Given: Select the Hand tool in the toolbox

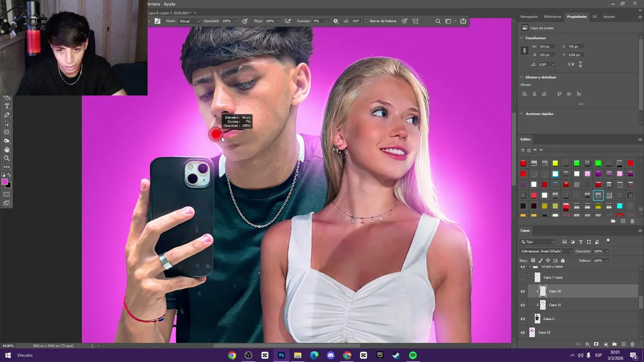Looking at the screenshot, I should [x=7, y=150].
